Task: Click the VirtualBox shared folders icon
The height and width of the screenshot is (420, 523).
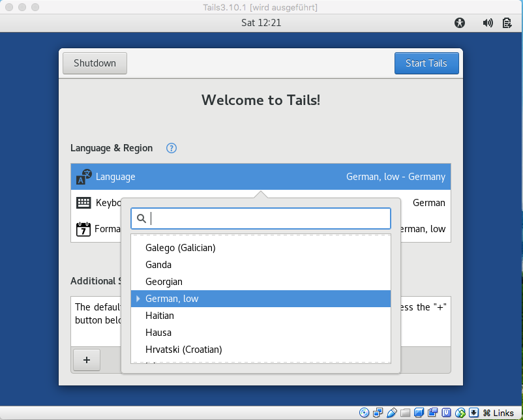Action: (405, 413)
